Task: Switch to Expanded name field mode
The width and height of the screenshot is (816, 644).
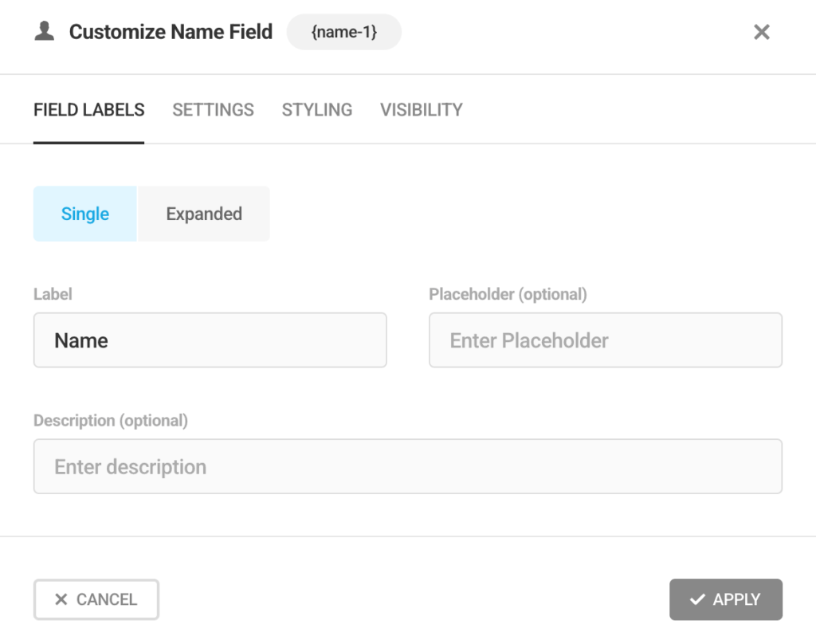Action: (204, 214)
